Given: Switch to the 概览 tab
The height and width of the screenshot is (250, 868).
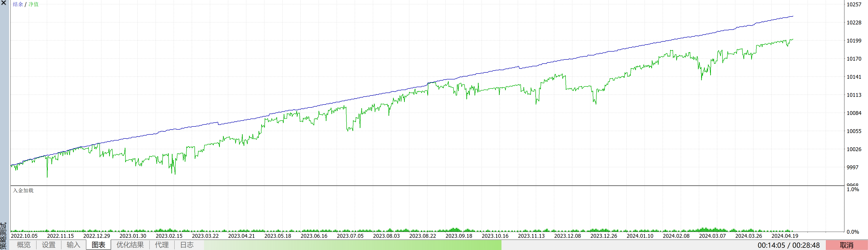Looking at the screenshot, I should pos(24,245).
